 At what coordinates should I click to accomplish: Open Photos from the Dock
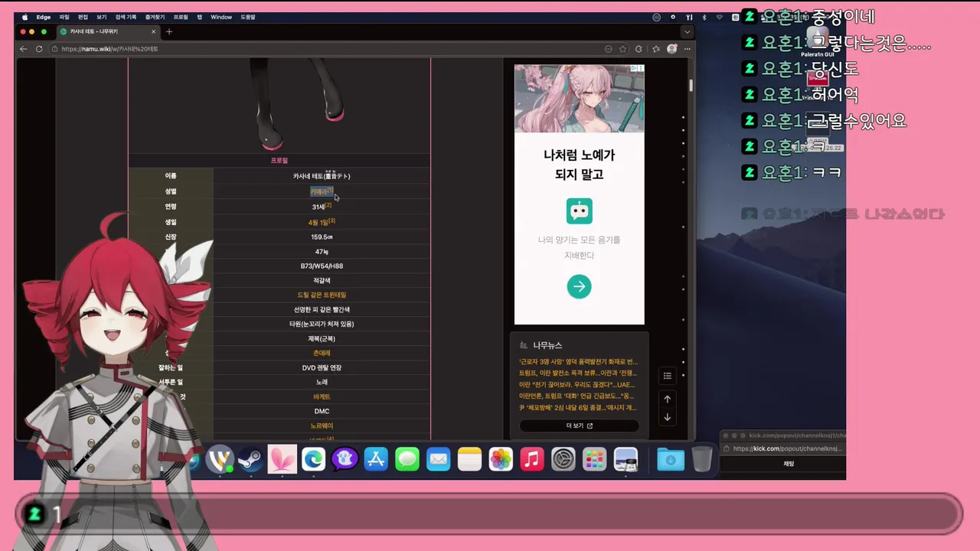point(501,460)
